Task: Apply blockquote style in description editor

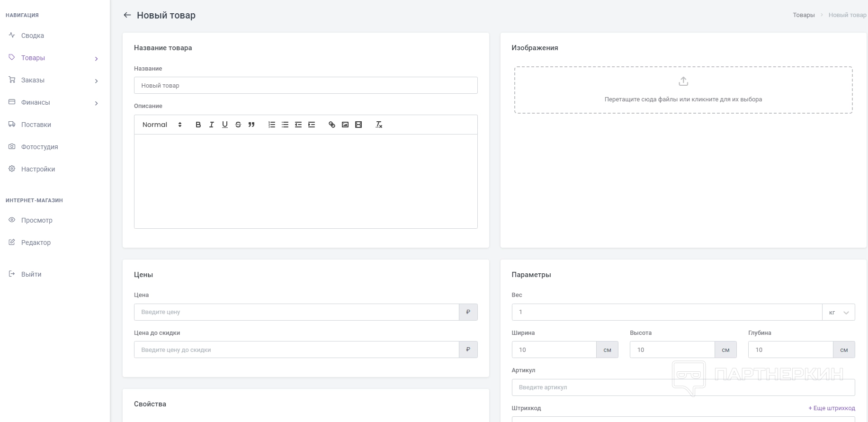Action: point(251,125)
